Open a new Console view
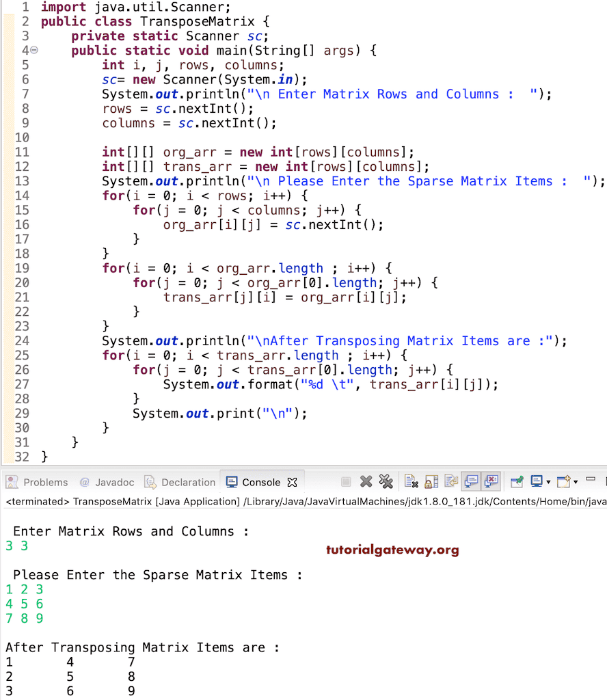Viewport: 607px width, 700px height. click(x=565, y=482)
